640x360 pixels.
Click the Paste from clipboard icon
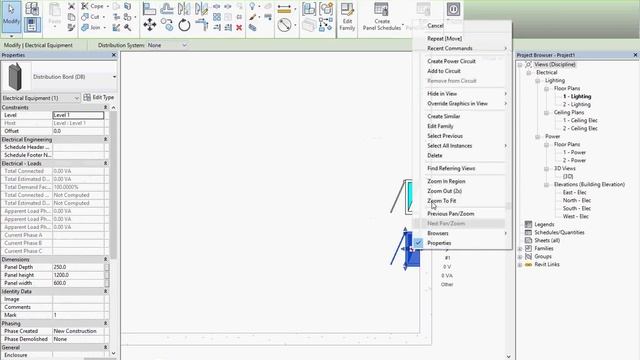click(54, 14)
